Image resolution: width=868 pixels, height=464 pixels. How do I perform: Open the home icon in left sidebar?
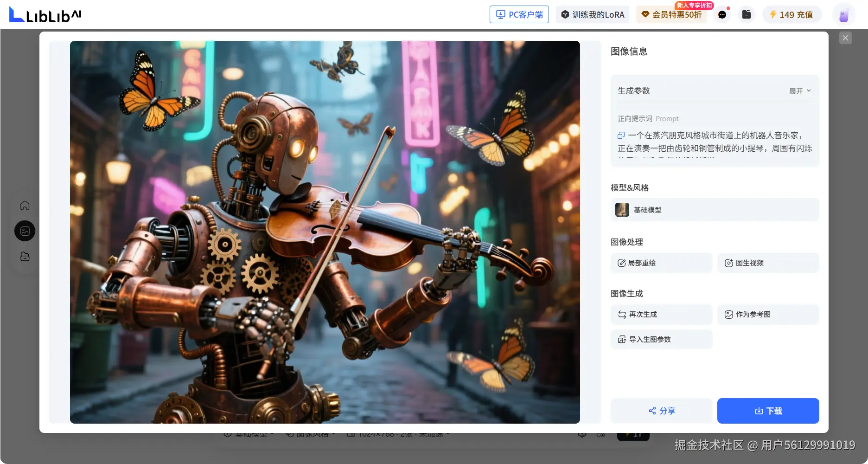[25, 205]
